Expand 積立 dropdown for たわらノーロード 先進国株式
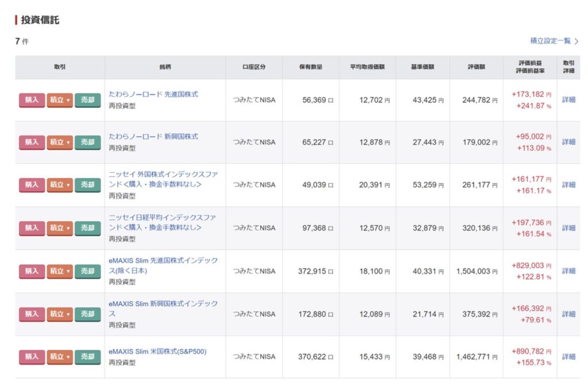 click(x=60, y=100)
